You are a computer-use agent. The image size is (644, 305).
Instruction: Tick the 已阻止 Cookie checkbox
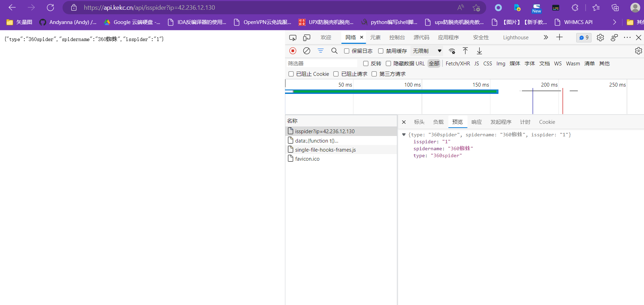click(291, 74)
